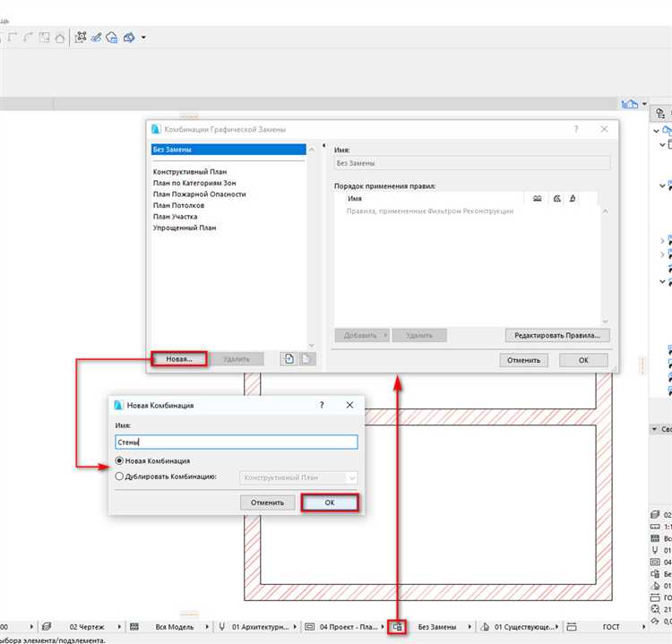672x644 pixels.
Task: Click the import combination icon next to 'Удалить'
Action: tap(289, 358)
